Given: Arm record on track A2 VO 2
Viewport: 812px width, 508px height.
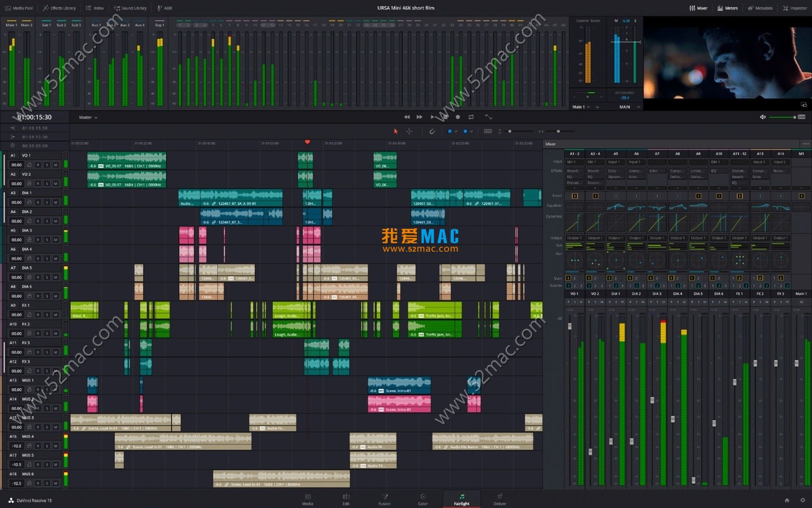Looking at the screenshot, I should 38,184.
